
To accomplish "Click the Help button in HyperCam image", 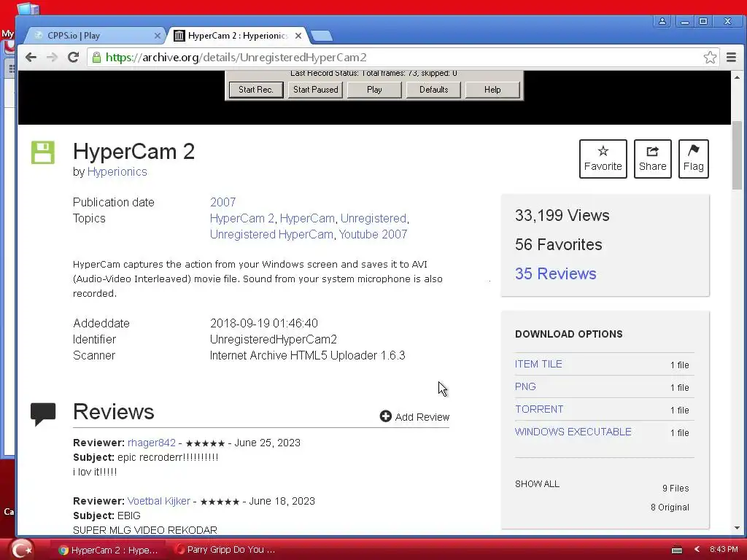I will (x=492, y=90).
